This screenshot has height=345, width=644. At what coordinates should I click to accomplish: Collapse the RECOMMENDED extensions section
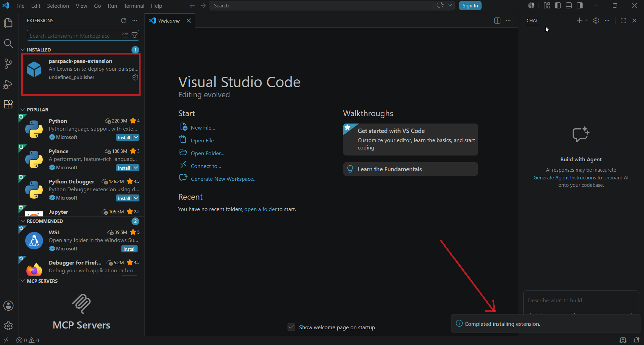coord(23,221)
